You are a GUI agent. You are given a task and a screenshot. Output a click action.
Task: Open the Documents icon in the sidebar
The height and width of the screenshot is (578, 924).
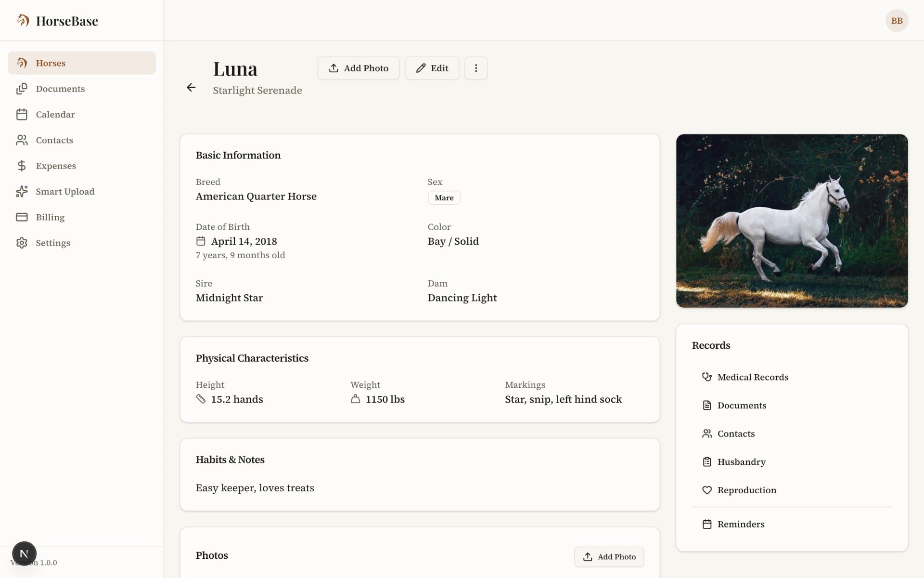coord(22,89)
